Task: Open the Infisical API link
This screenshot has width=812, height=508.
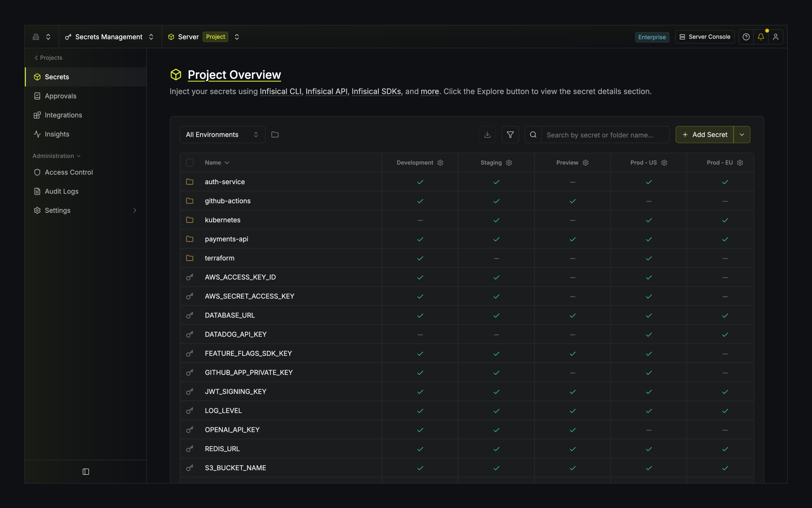Action: click(x=327, y=91)
